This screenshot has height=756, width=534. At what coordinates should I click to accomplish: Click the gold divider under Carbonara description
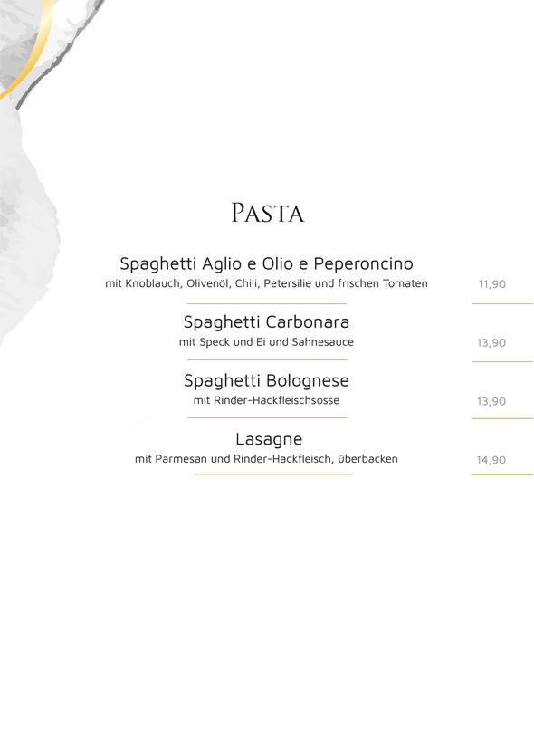pos(267,359)
